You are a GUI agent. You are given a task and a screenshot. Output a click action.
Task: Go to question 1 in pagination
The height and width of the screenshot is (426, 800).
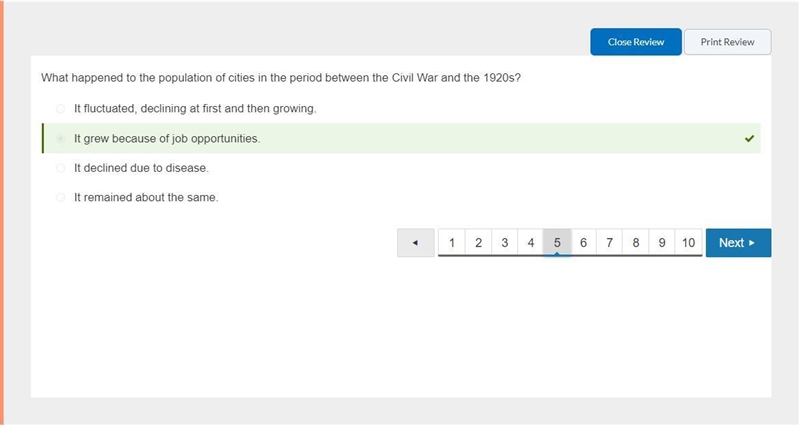click(x=452, y=243)
